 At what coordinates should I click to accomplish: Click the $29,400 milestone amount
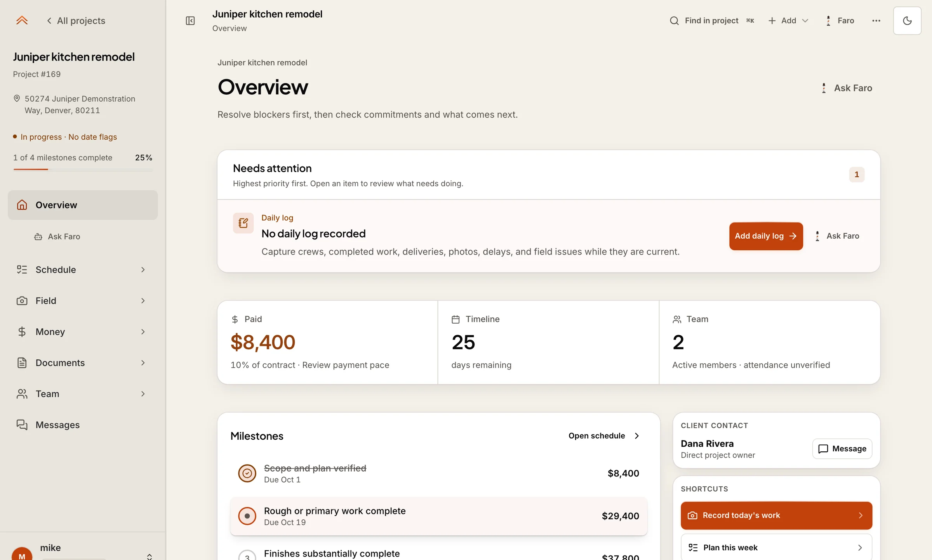tap(620, 516)
